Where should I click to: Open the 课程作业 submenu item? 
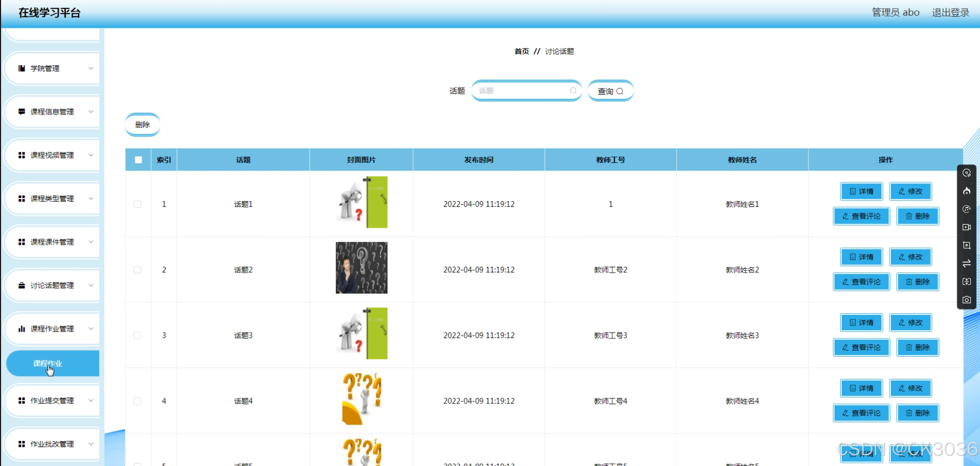48,363
